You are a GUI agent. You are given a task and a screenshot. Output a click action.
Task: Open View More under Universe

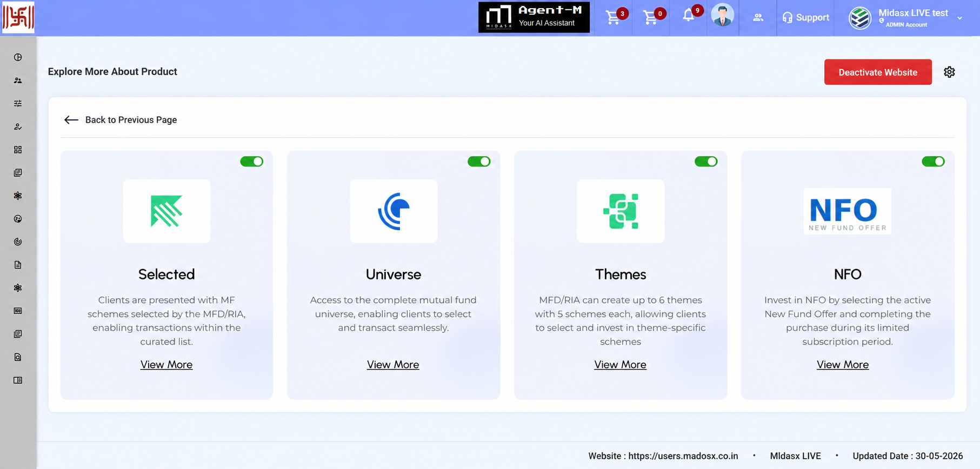click(x=393, y=365)
